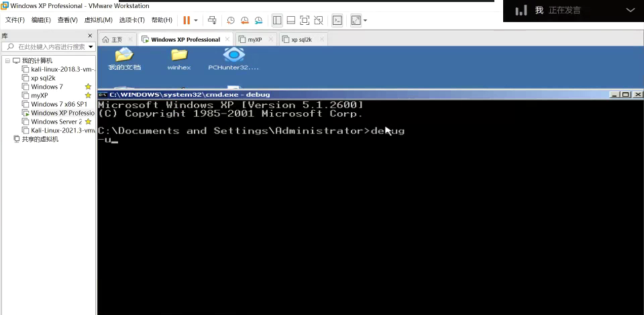
Task: Toggle the favorite star for Windows Server
Action: pyautogui.click(x=88, y=122)
